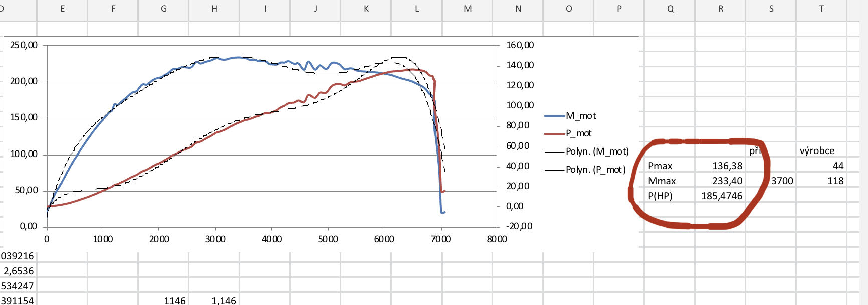Select the P(HP) label cell
Image resolution: width=868 pixels, height=305 pixels.
(x=660, y=196)
